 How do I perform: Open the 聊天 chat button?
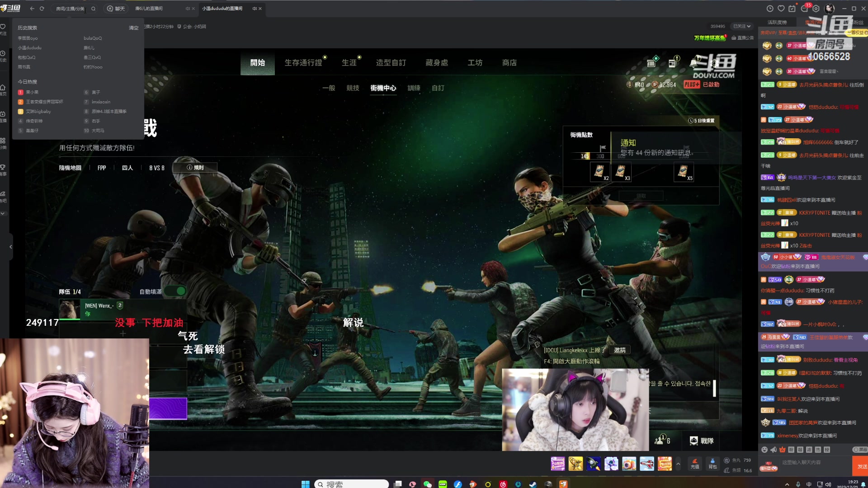(x=116, y=9)
